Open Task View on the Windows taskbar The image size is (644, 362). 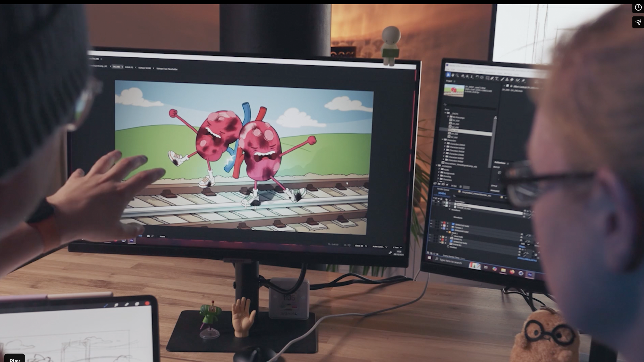click(x=486, y=267)
